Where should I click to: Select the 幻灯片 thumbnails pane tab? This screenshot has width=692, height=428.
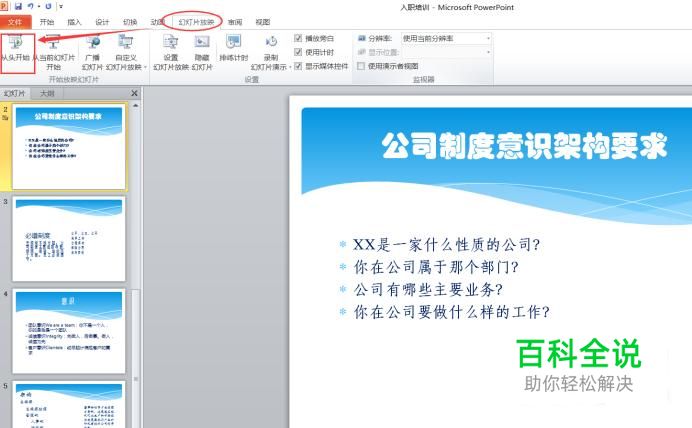14,94
